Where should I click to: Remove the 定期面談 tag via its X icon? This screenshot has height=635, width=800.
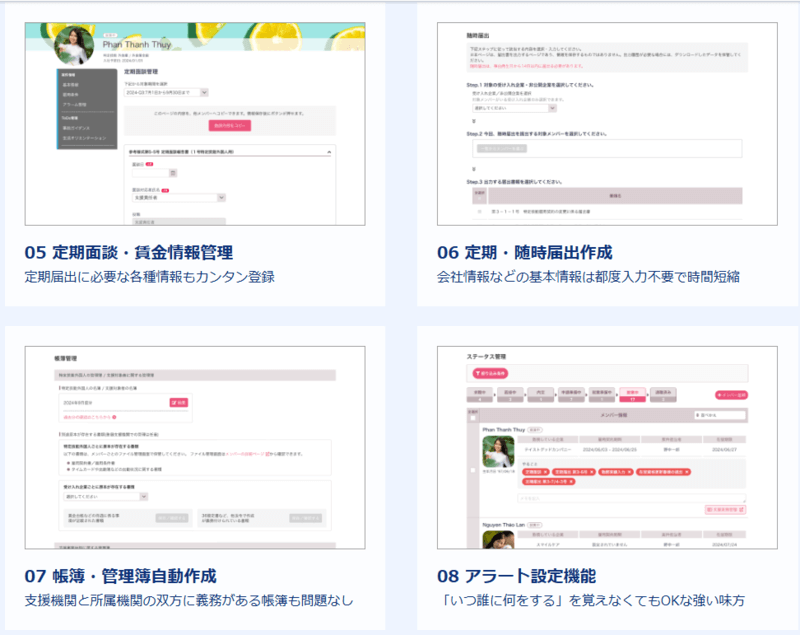click(545, 472)
